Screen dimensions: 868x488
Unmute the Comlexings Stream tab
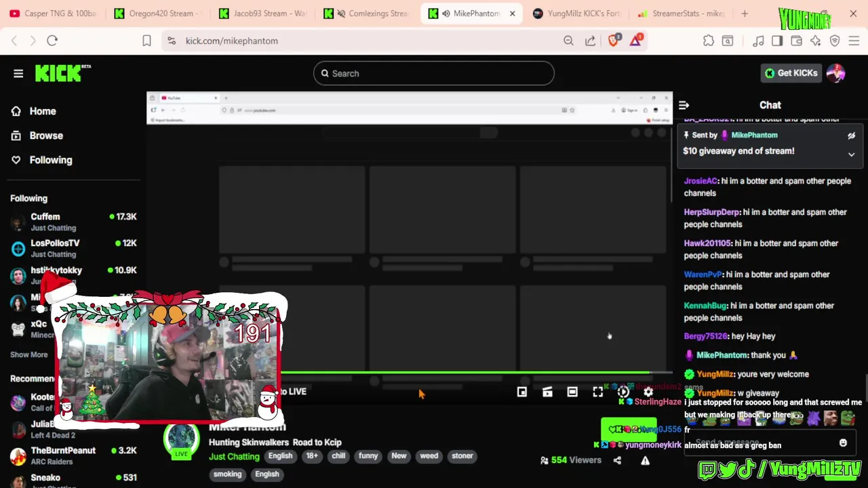[341, 14]
